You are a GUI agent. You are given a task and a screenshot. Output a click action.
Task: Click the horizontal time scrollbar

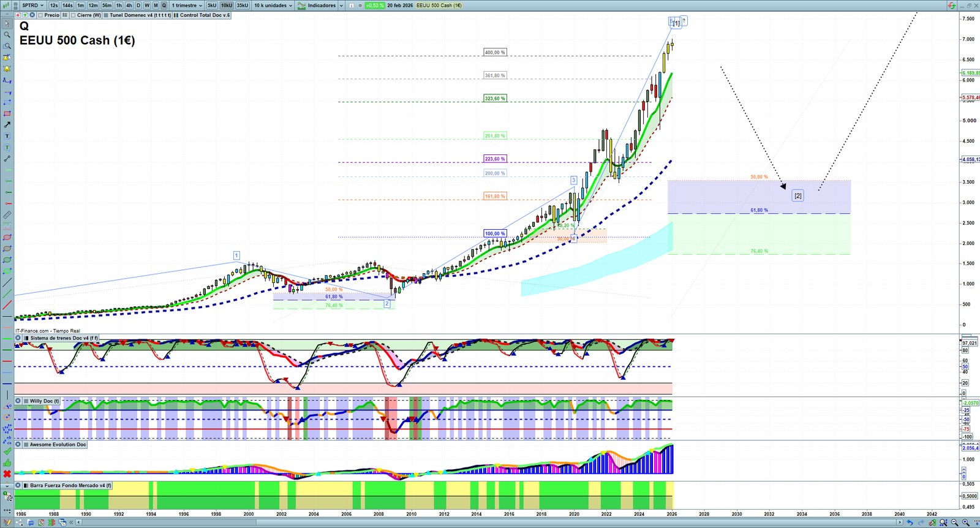tap(489, 522)
